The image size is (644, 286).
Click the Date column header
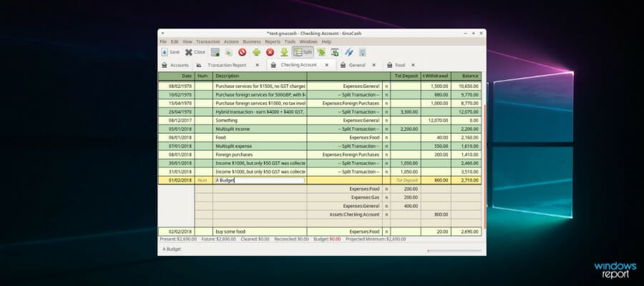point(176,77)
